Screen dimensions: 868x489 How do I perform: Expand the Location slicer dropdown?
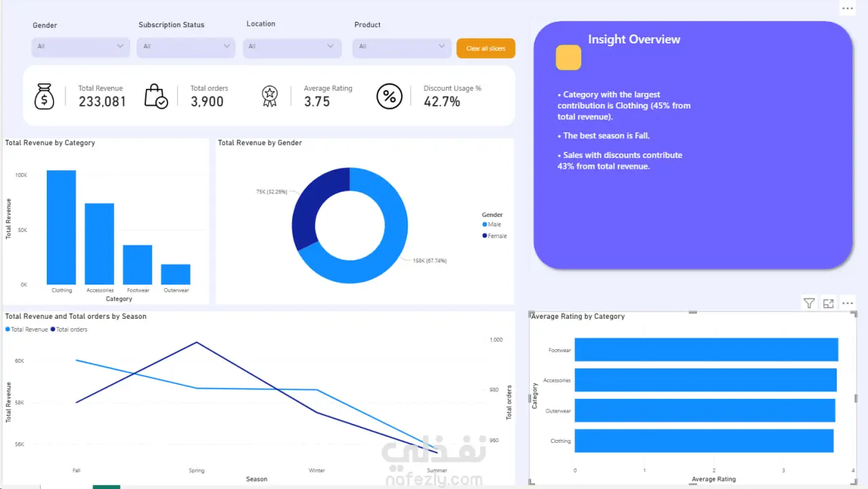tap(292, 47)
